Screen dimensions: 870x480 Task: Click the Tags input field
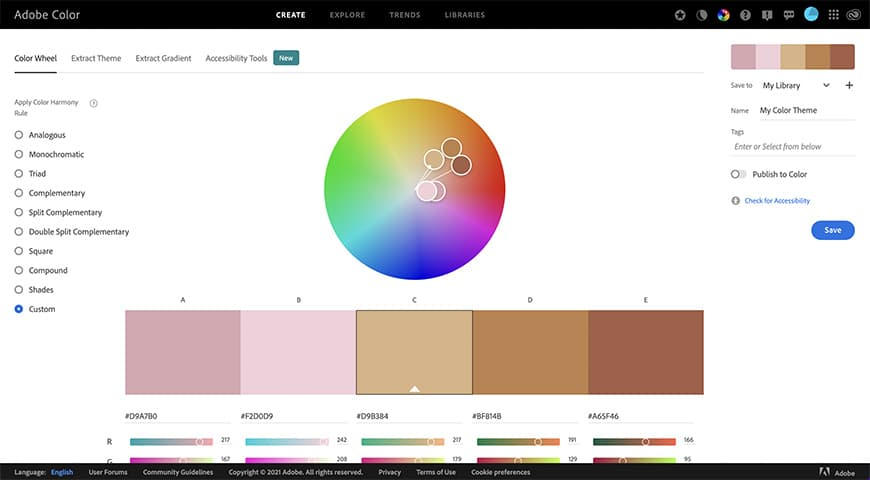[793, 146]
